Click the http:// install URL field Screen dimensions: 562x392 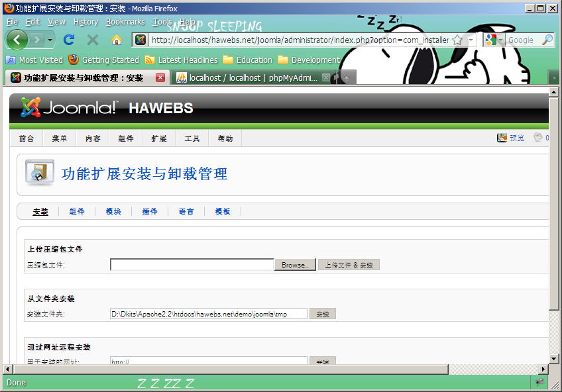[209, 360]
